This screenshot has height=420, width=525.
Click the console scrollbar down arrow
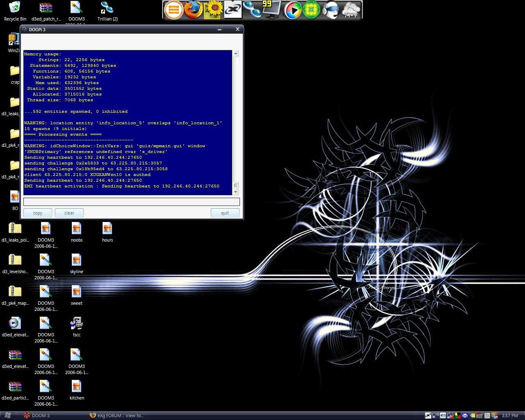tap(235, 192)
